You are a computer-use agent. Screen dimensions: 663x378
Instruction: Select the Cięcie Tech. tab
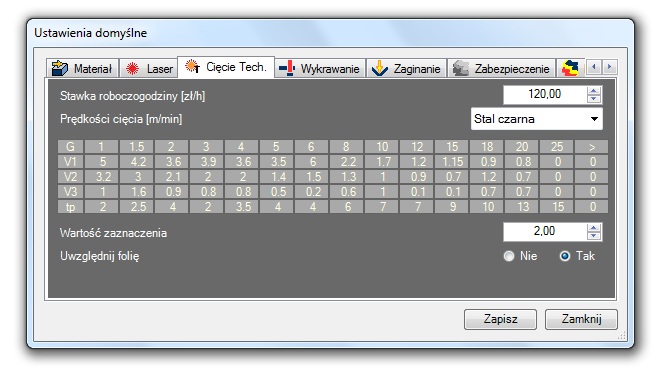tap(226, 67)
